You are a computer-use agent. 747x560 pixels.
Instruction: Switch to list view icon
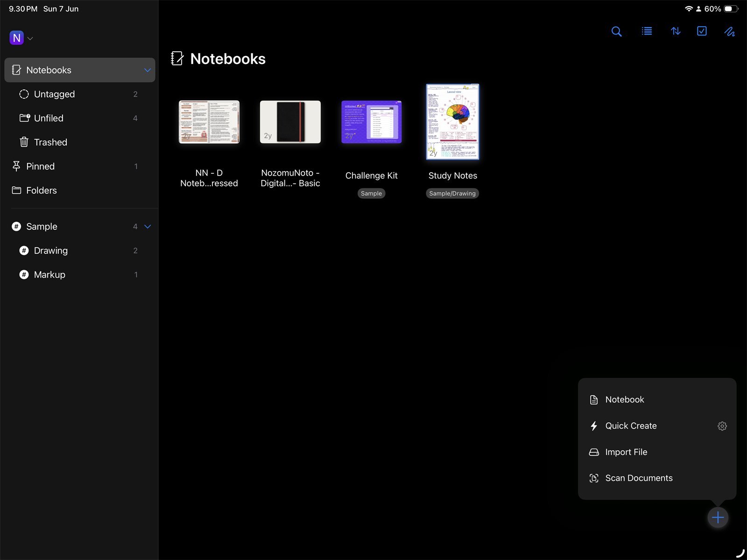647,31
